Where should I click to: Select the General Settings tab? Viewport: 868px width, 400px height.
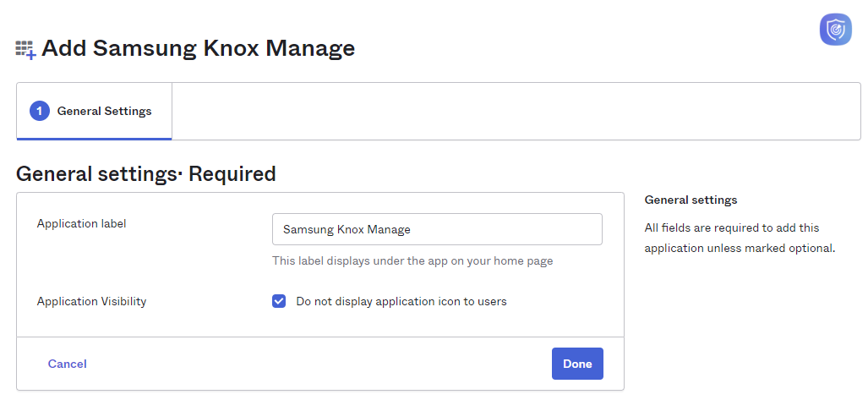point(94,112)
